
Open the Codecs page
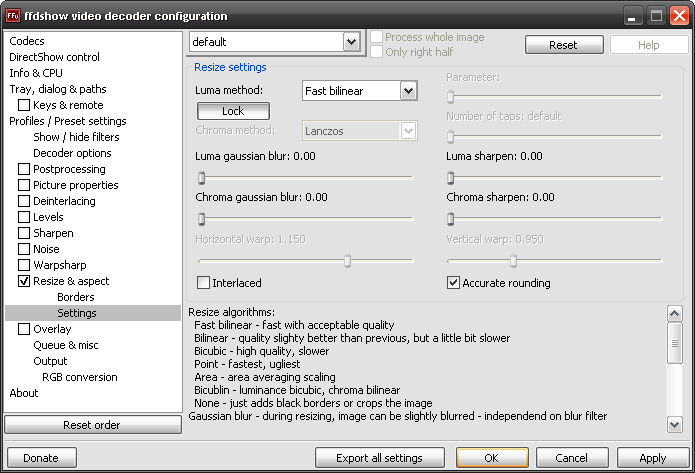tap(27, 41)
